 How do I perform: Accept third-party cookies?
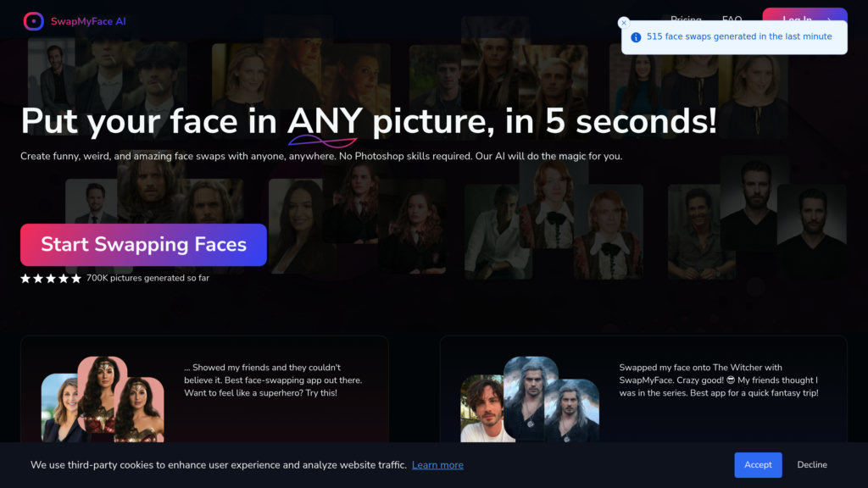click(758, 465)
